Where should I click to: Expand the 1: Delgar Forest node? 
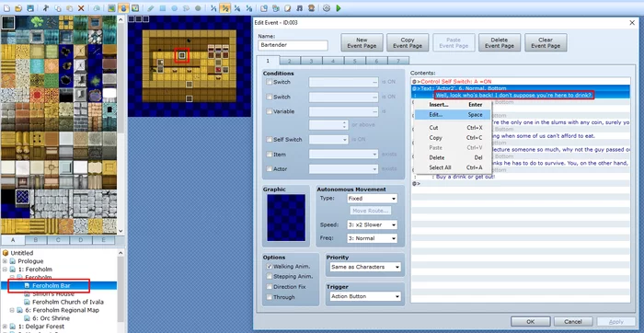[x=5, y=327]
